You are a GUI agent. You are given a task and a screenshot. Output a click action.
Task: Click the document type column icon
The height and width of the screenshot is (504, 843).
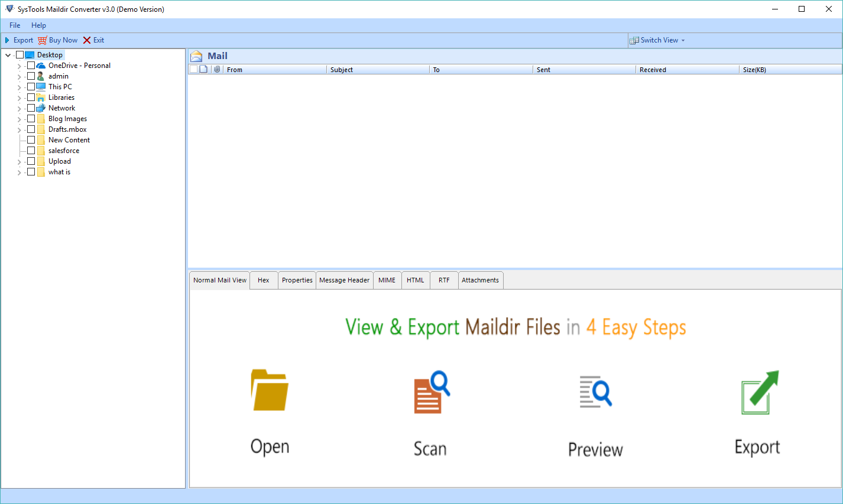[x=204, y=69]
